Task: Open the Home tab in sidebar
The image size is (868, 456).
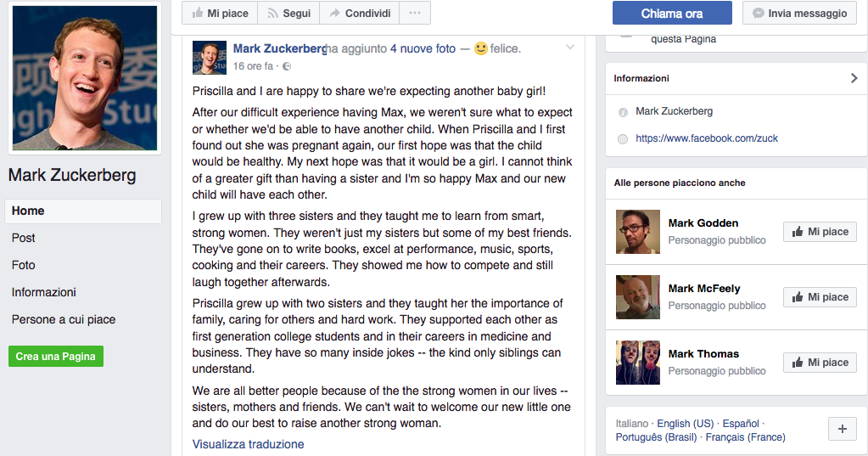Action: 83,211
